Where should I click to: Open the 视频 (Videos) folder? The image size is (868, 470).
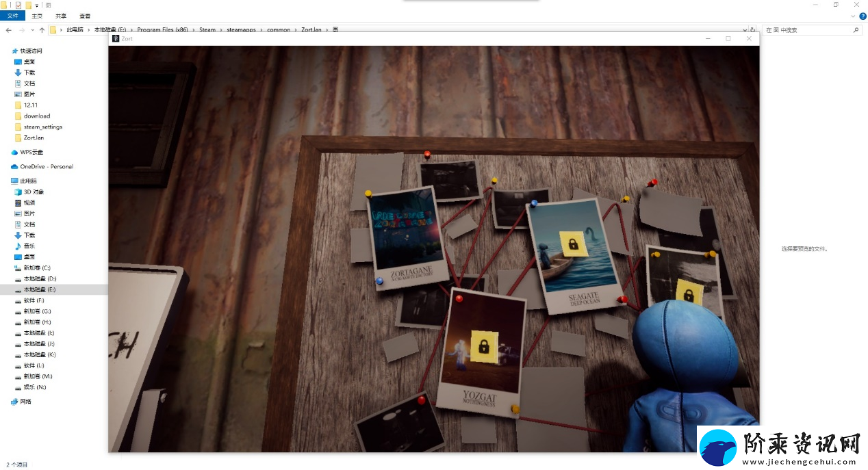[25, 203]
